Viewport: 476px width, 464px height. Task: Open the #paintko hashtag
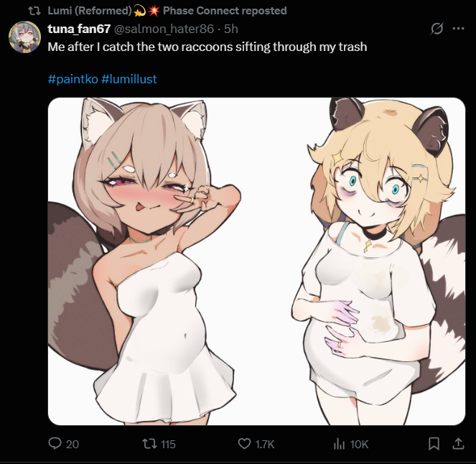click(73, 79)
